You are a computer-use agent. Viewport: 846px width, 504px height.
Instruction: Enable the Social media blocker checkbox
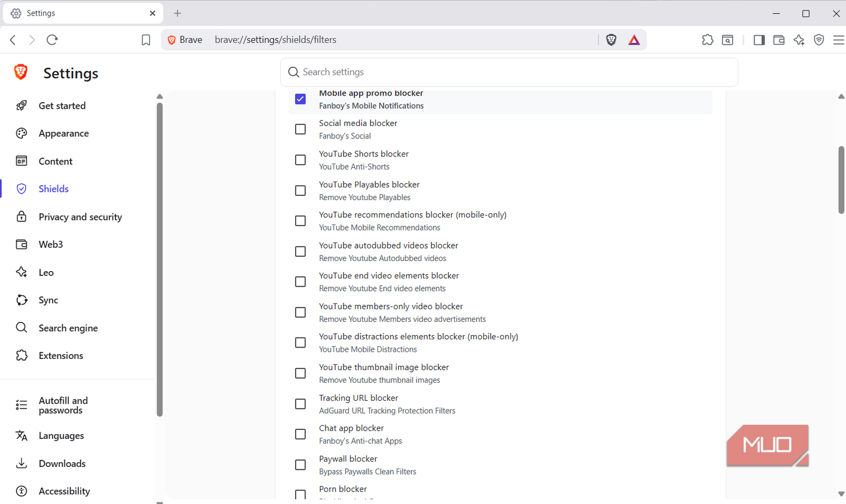click(x=301, y=129)
